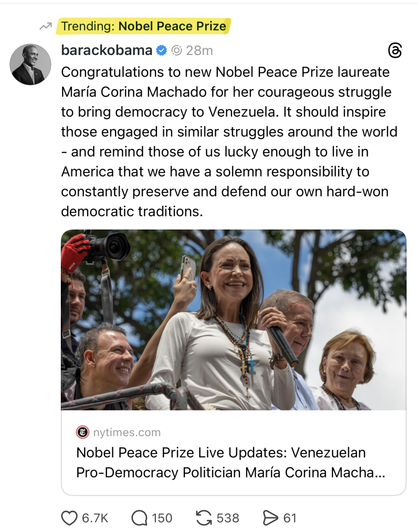Open Barack Obama's profile picture
Image resolution: width=418 pixels, height=532 pixels.
[30, 64]
